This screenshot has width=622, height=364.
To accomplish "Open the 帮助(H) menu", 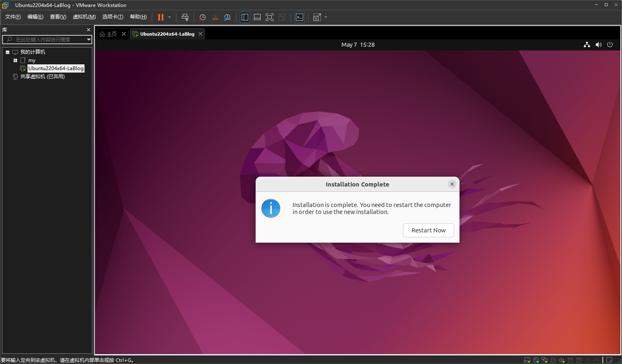I will pyautogui.click(x=138, y=17).
